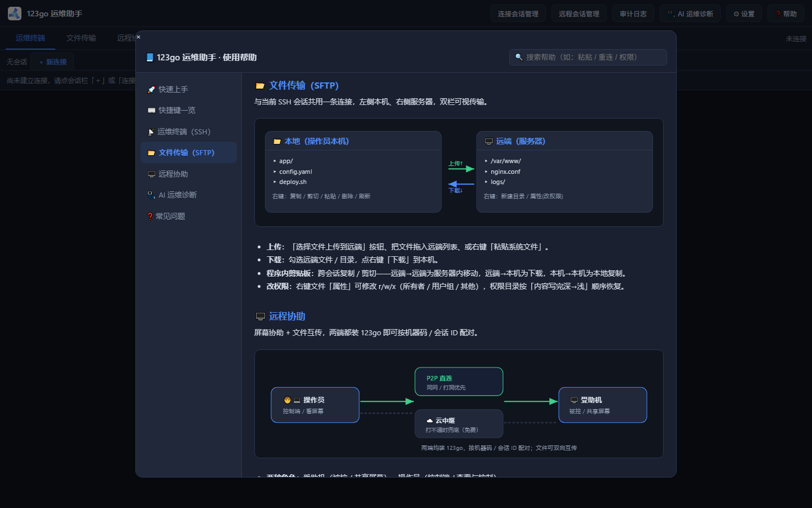Click the monitor icon in 远端 panel header
This screenshot has width=812, height=508.
pyautogui.click(x=489, y=141)
